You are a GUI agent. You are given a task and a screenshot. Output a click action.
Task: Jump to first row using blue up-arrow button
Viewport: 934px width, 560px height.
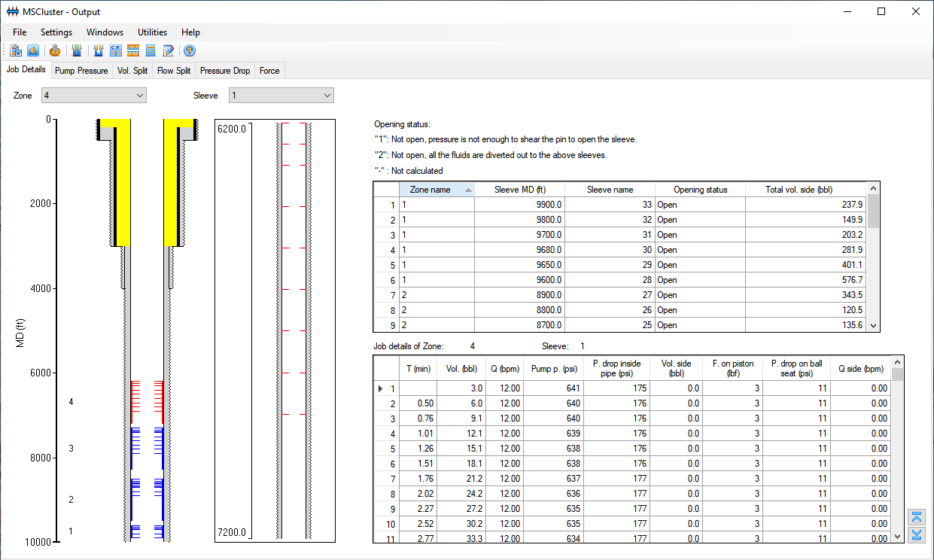(916, 517)
